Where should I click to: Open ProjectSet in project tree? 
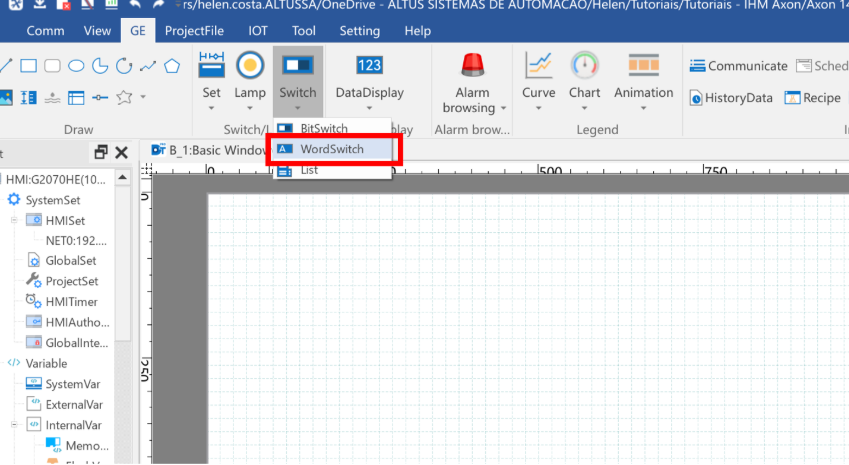tap(71, 281)
